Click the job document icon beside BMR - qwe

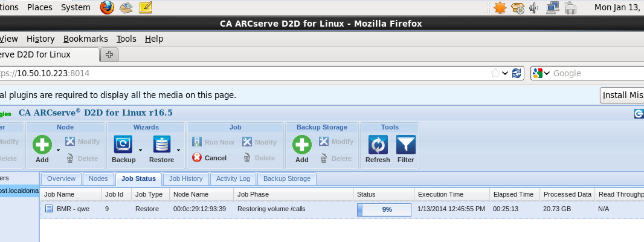tap(49, 209)
